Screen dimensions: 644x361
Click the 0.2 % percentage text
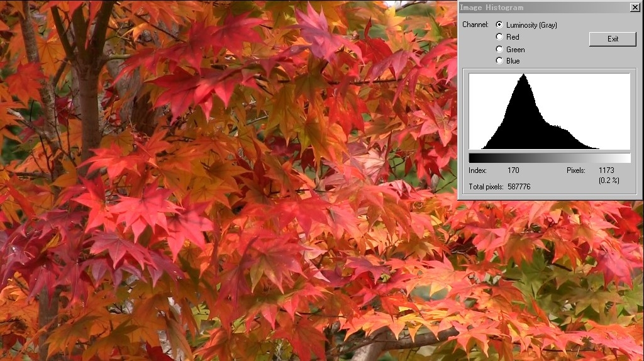[609, 181]
